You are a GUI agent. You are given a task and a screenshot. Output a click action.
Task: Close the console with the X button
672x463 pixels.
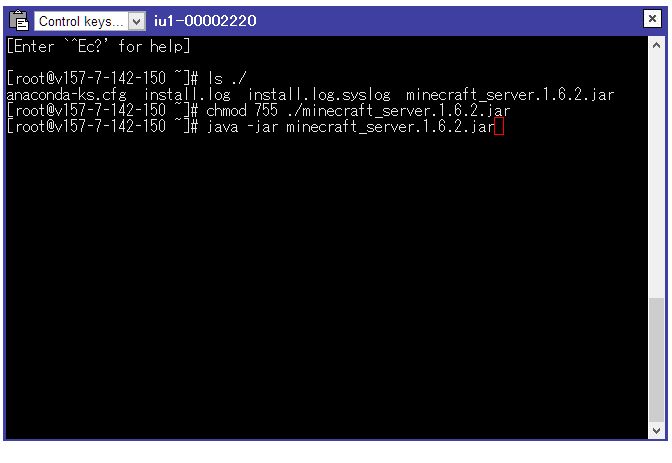(x=652, y=19)
